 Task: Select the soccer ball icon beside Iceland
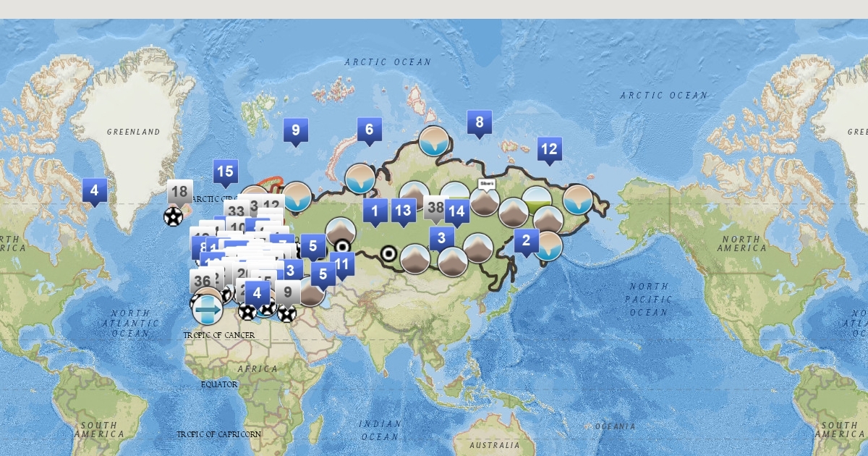point(173,216)
